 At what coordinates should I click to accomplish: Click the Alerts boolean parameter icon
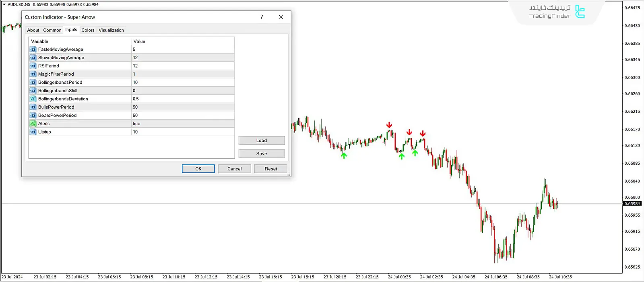click(33, 124)
